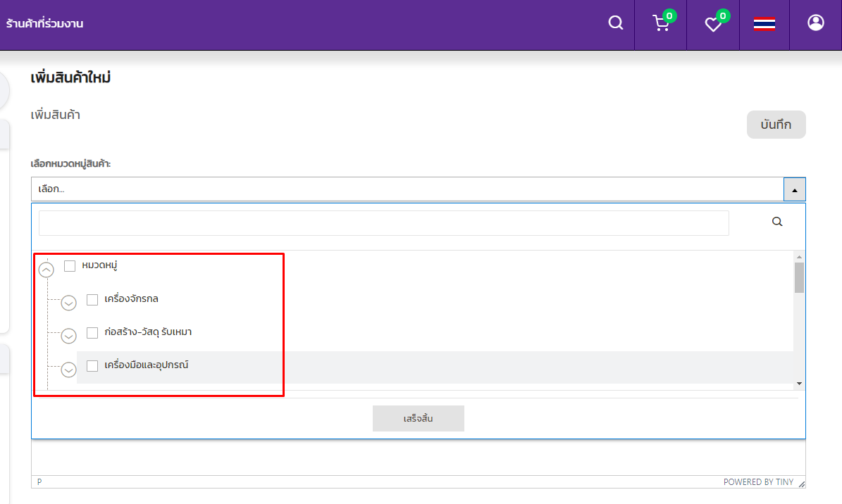Check the เครื่องจักรกล category checkbox
This screenshot has width=842, height=504.
92,300
